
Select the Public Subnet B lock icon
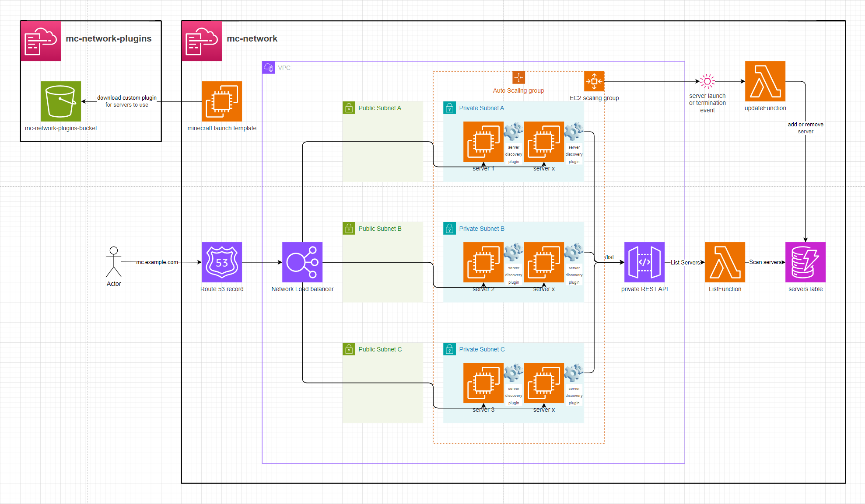pyautogui.click(x=349, y=229)
